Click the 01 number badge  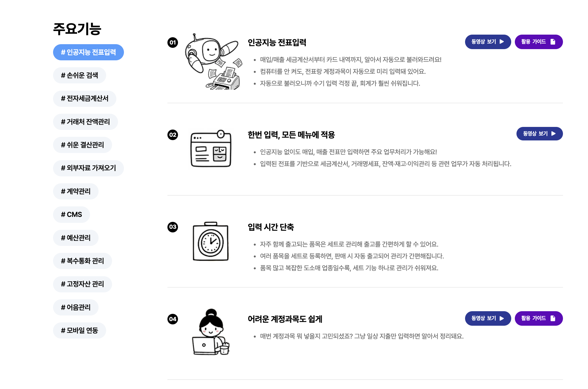click(x=172, y=42)
